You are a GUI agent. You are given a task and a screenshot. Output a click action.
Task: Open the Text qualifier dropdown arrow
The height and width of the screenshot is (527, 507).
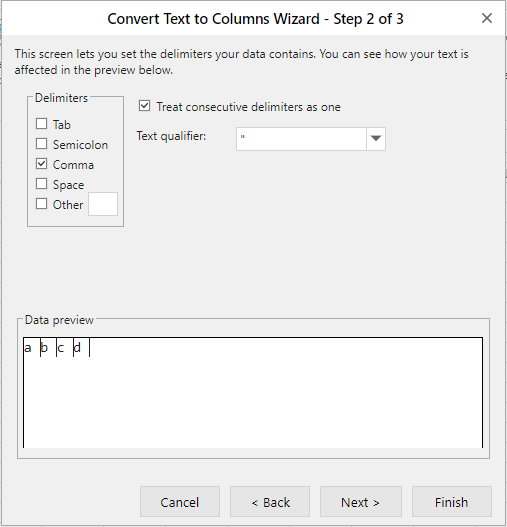coord(376,139)
